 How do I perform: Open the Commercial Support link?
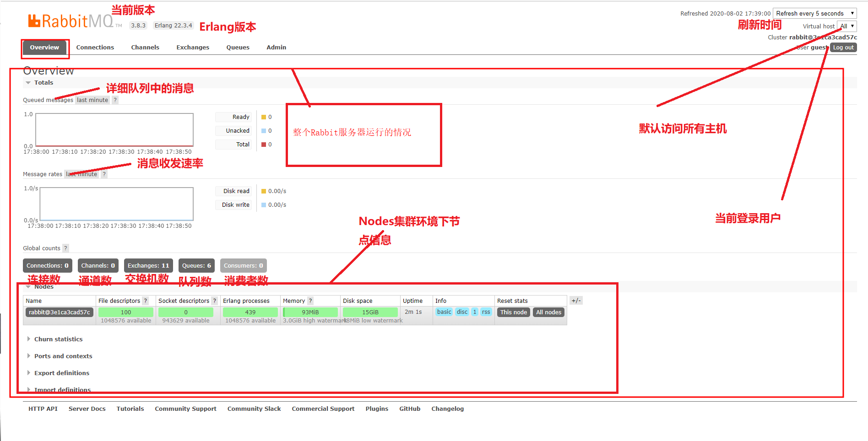[x=323, y=409]
